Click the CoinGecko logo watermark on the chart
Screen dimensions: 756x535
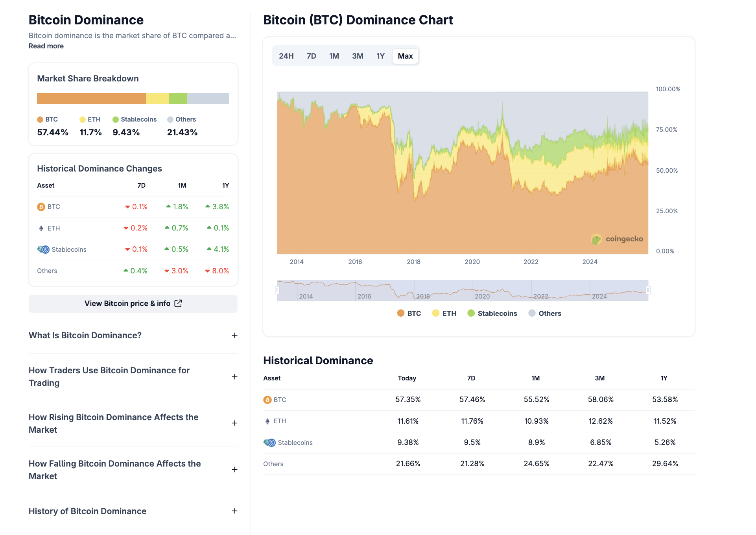[x=617, y=238]
